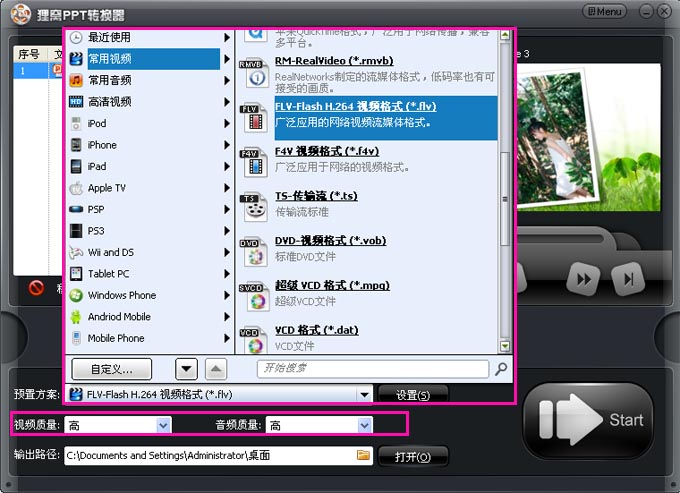Click the PS3 console icon
The image size is (680, 493).
pos(76,231)
